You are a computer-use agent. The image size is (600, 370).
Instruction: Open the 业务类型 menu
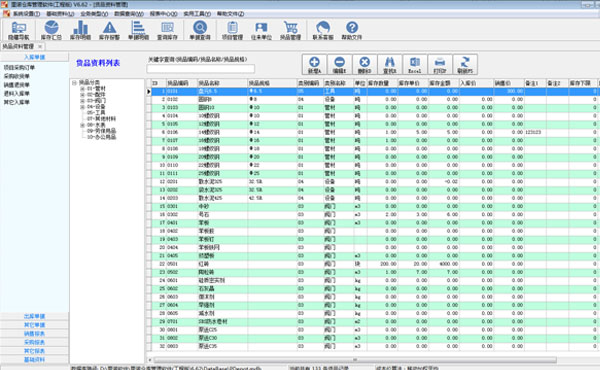94,14
